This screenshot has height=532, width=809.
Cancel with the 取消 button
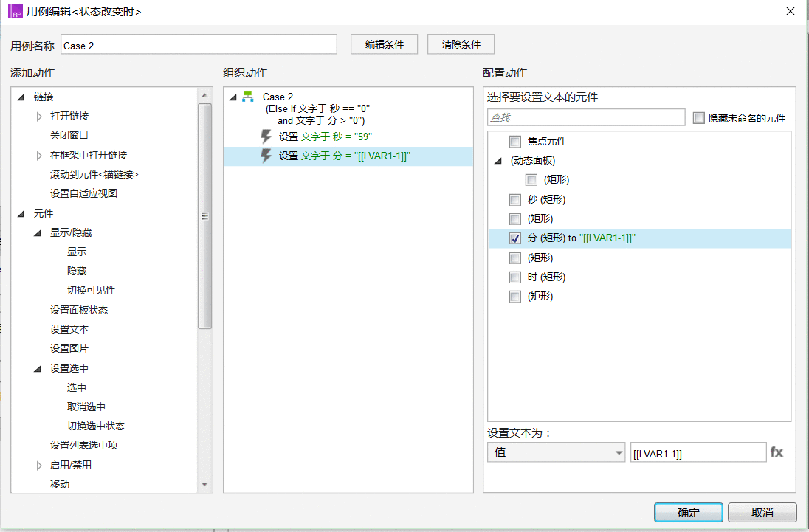click(x=762, y=512)
